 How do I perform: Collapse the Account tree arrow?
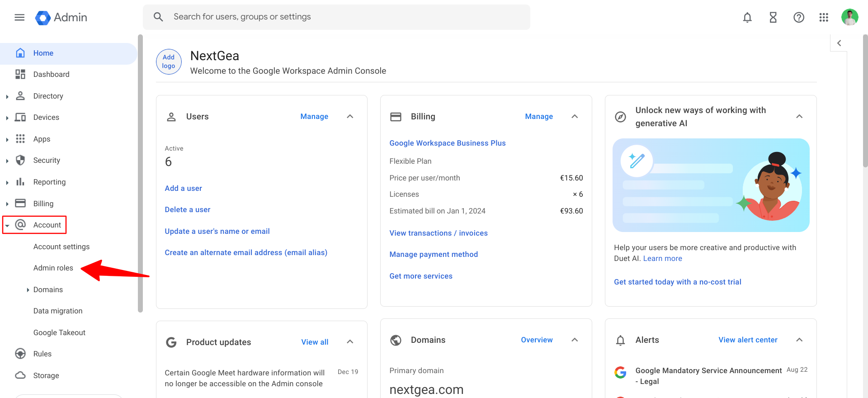[7, 225]
